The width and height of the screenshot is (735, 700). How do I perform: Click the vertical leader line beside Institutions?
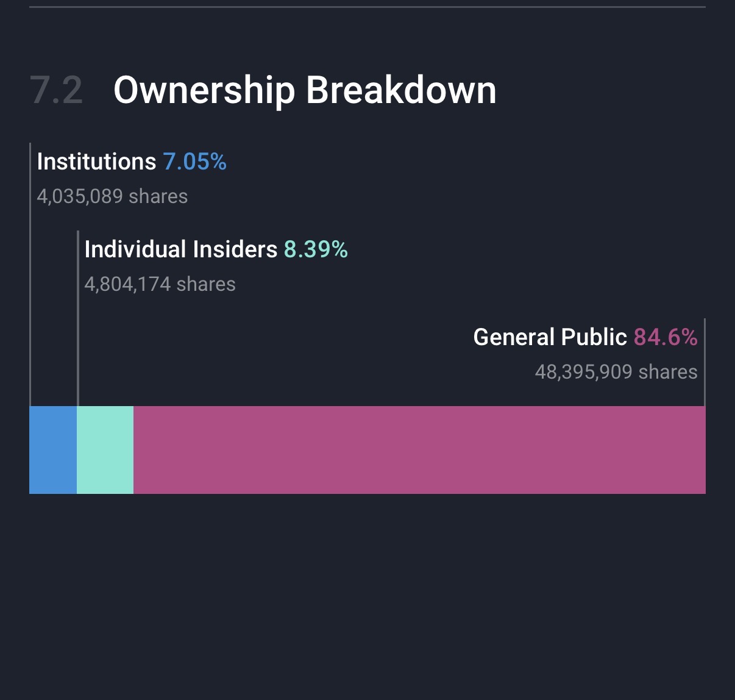click(x=30, y=274)
